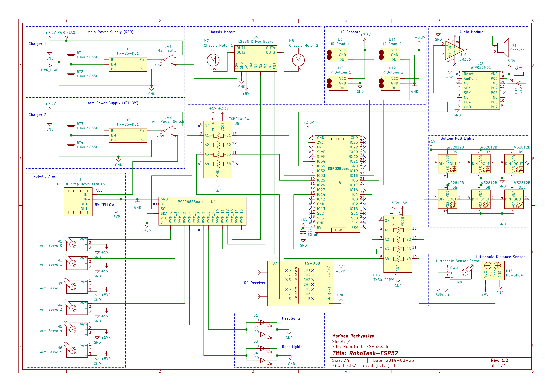This screenshot has height=392, width=554.
Task: Select the D5 WS2812B RGB LED block
Action: tap(447, 164)
